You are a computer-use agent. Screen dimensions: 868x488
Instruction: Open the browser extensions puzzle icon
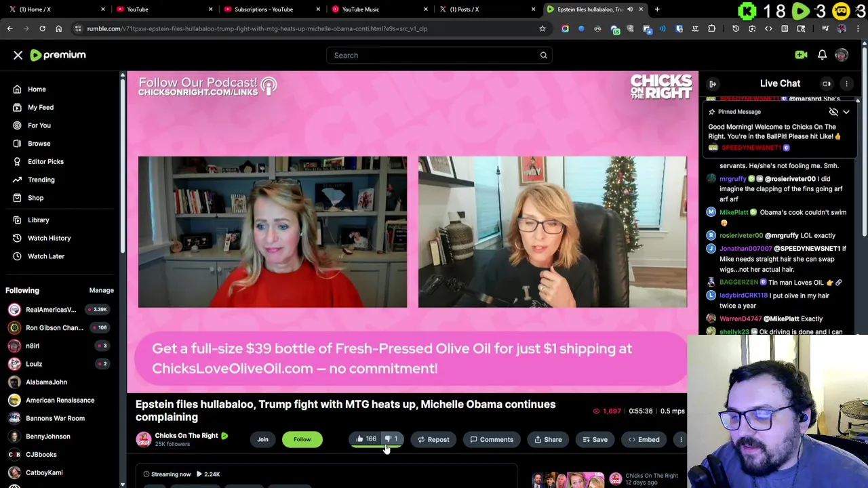coord(711,28)
